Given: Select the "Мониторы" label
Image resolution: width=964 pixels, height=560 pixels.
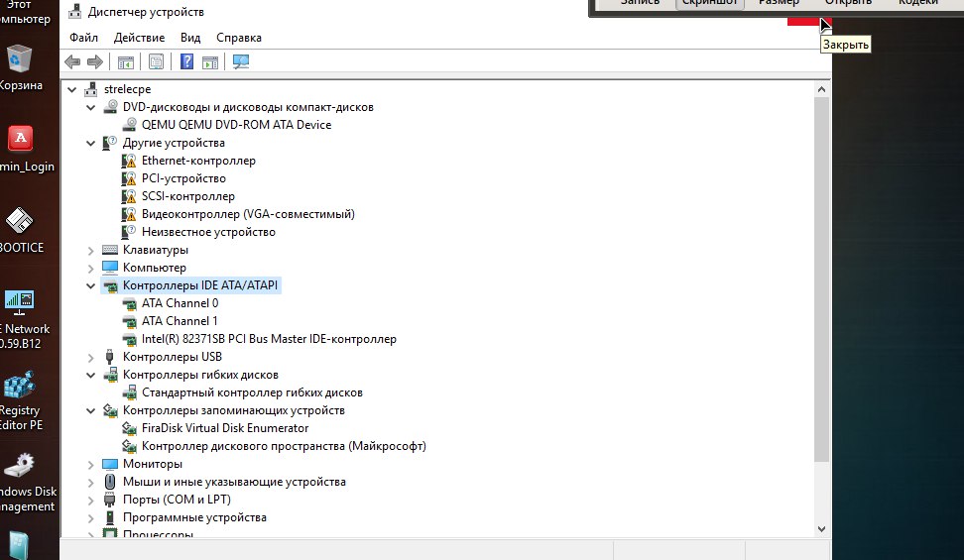Looking at the screenshot, I should [153, 464].
